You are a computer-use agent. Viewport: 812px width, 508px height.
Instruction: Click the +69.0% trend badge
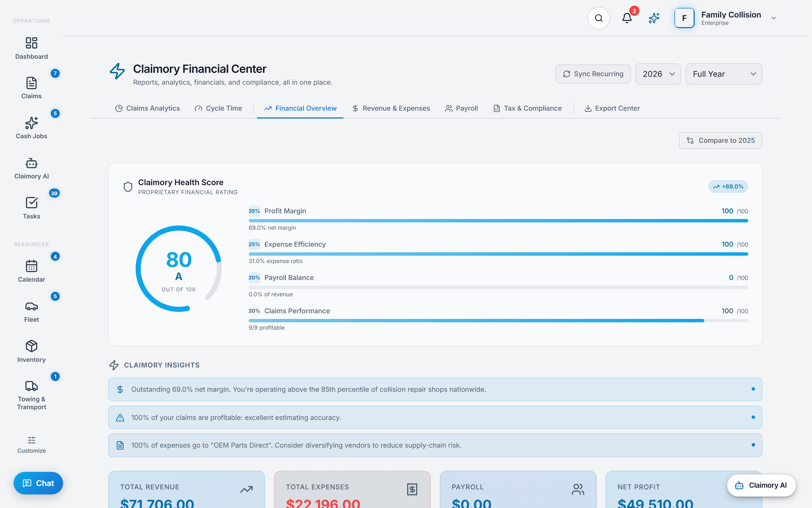pos(728,187)
